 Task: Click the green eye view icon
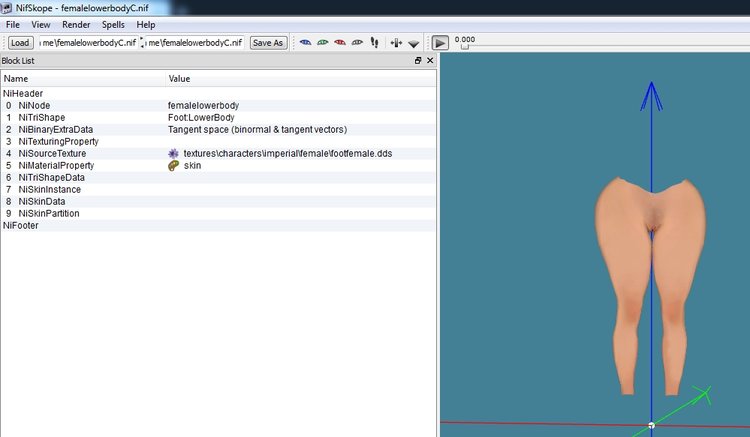323,43
